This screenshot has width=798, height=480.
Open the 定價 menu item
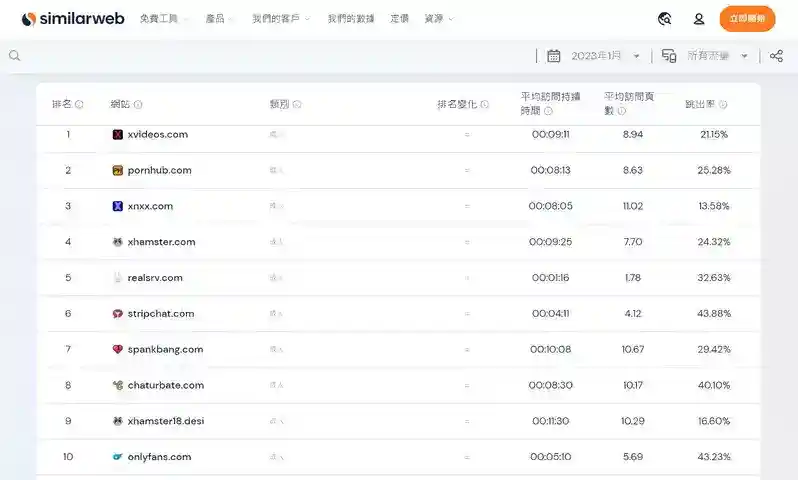(400, 19)
